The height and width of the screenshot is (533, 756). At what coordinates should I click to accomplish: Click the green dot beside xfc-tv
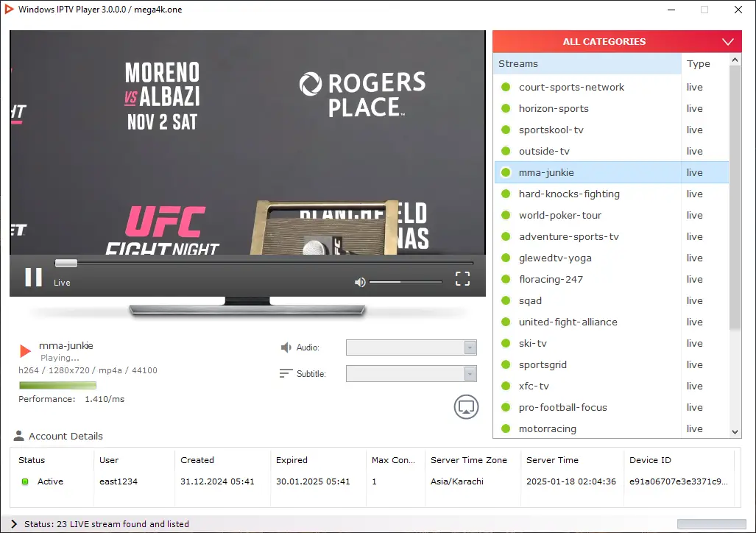pos(506,386)
